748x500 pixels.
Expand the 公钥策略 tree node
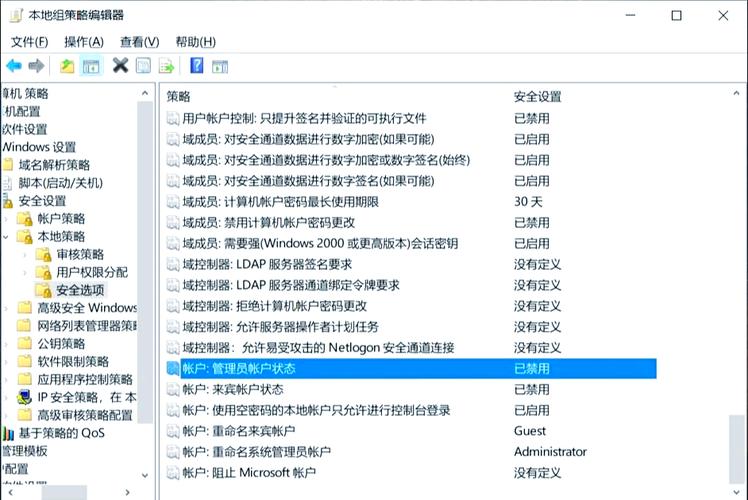click(x=6, y=344)
